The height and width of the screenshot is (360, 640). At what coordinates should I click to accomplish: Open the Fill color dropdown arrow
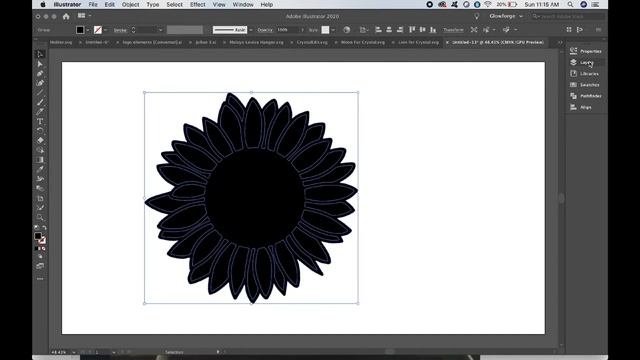pos(88,30)
